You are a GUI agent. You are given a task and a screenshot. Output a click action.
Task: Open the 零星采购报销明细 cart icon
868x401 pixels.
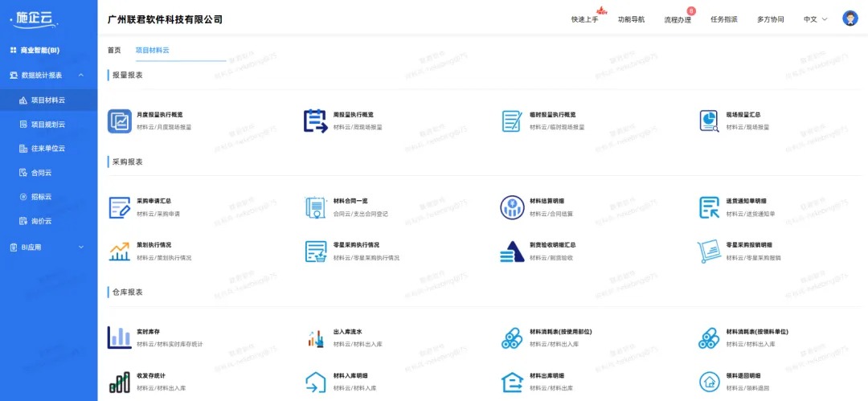click(709, 252)
